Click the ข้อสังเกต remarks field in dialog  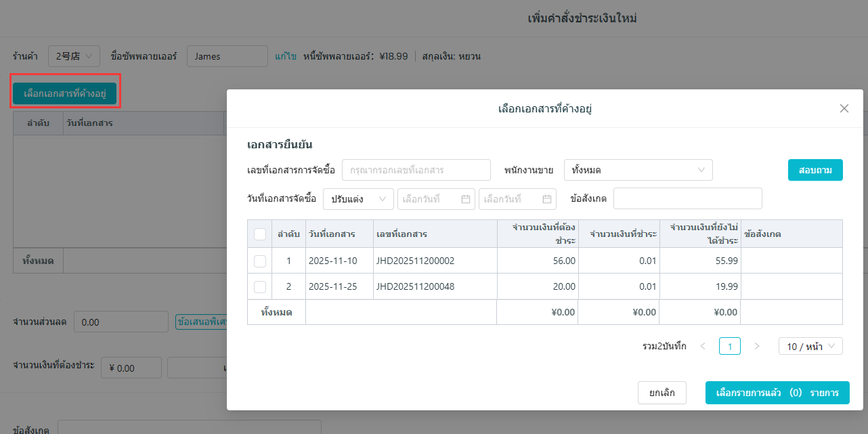coord(687,199)
